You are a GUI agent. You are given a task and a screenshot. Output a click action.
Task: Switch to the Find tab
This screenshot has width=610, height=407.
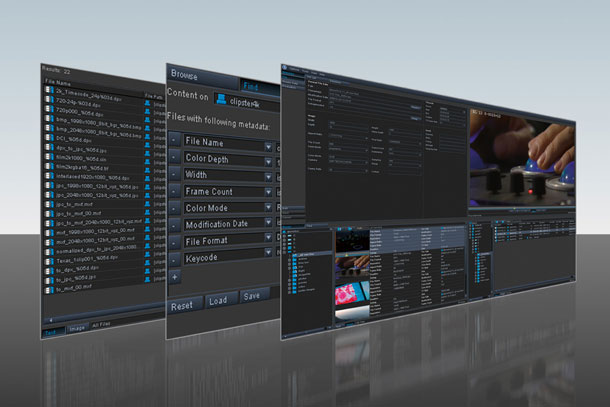tap(253, 85)
